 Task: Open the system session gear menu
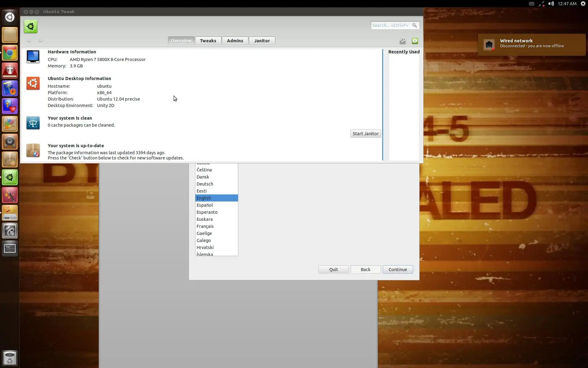583,4
